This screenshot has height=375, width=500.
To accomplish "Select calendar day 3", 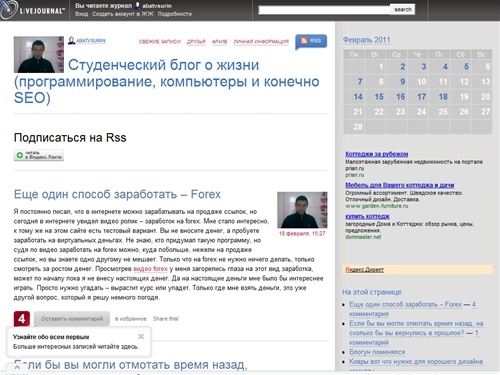I will point(424,66).
